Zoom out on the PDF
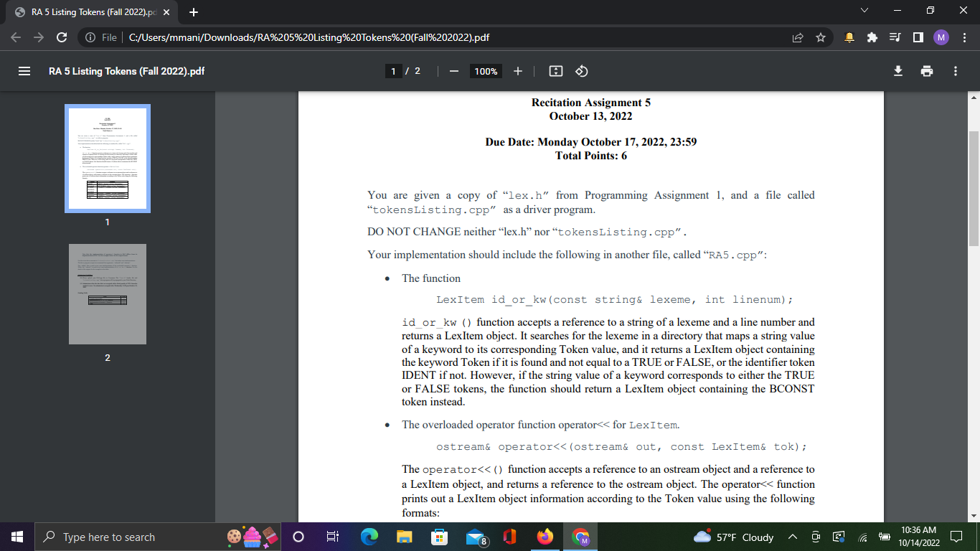 [x=454, y=71]
